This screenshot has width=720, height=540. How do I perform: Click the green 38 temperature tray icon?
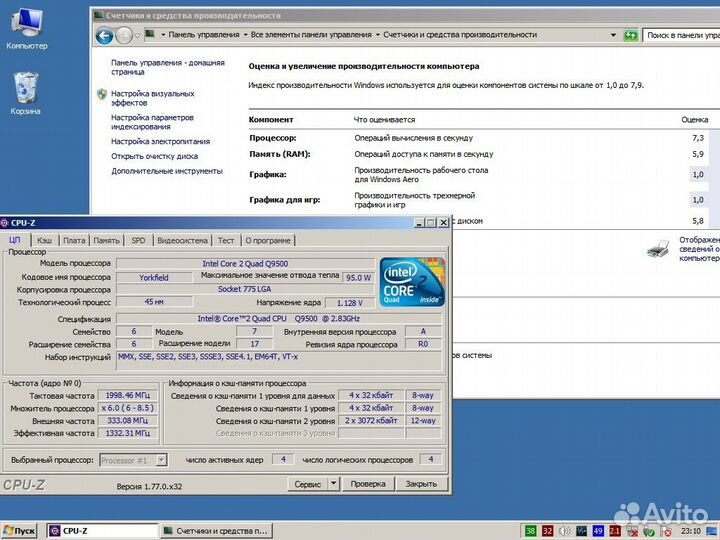coord(530,531)
